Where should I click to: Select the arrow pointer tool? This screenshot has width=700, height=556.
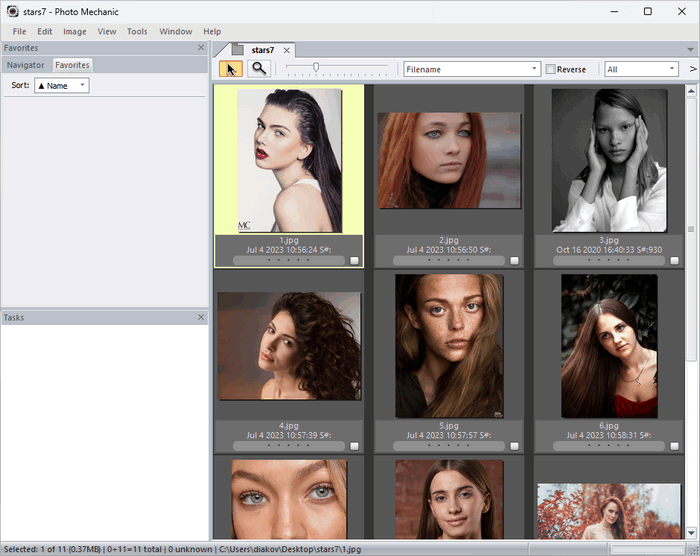click(x=231, y=69)
